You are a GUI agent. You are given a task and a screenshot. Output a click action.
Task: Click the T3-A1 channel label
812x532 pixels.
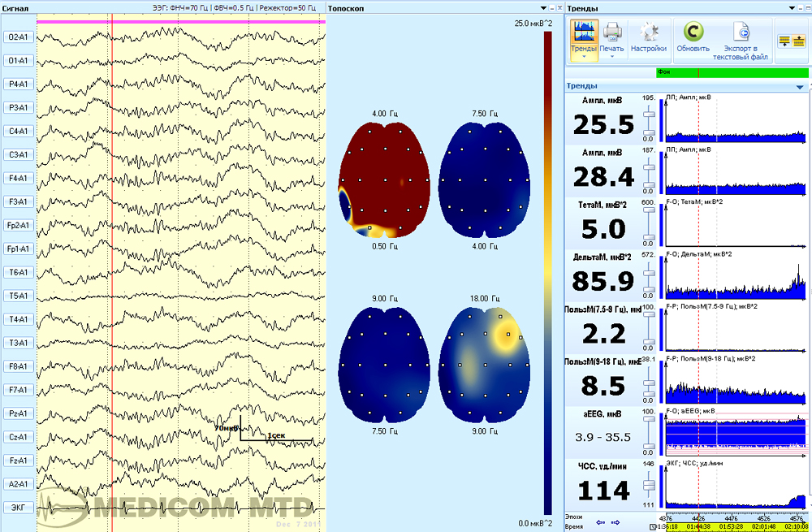coord(18,343)
